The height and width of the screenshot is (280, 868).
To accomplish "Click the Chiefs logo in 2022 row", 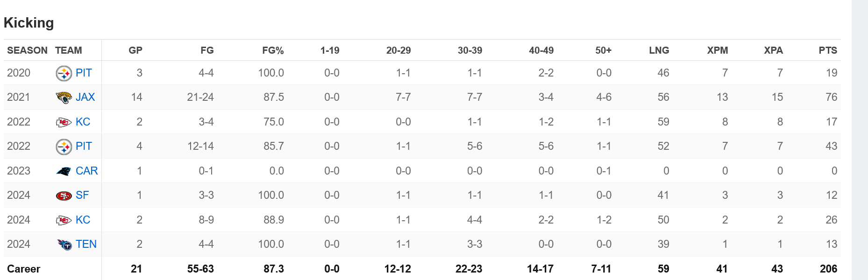I will [64, 122].
